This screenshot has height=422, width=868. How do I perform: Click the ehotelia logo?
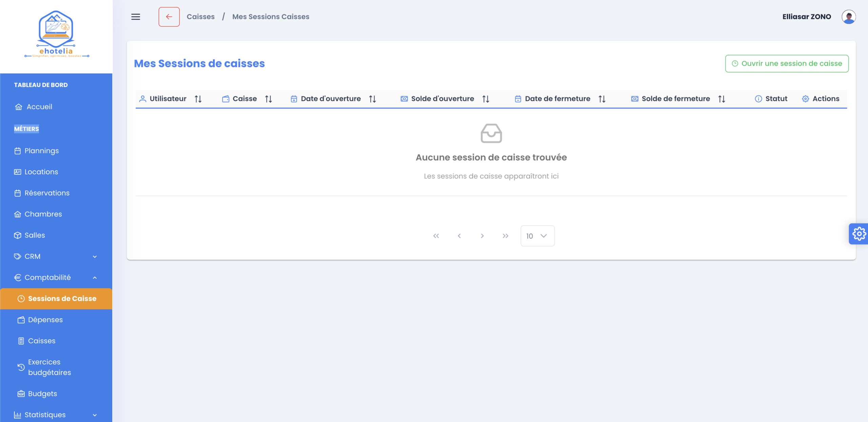pos(56,34)
